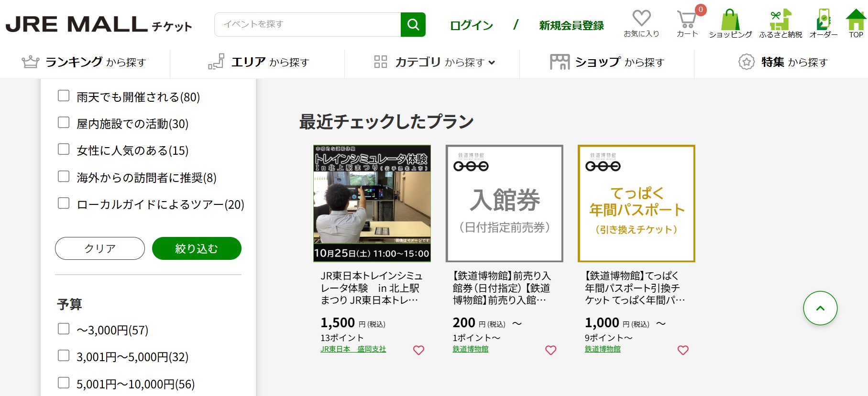Click the イベントを探す search field
868x396 pixels.
(x=308, y=24)
